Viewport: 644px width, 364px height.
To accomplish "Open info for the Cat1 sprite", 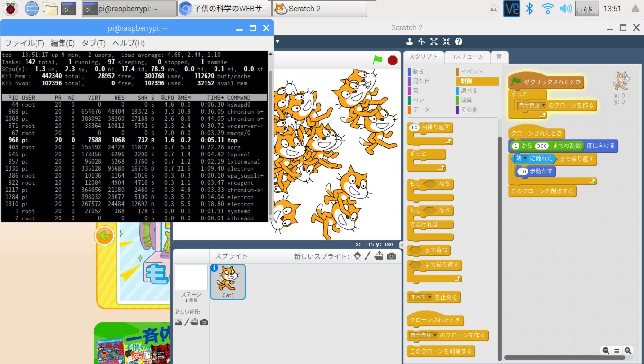I will click(x=214, y=268).
